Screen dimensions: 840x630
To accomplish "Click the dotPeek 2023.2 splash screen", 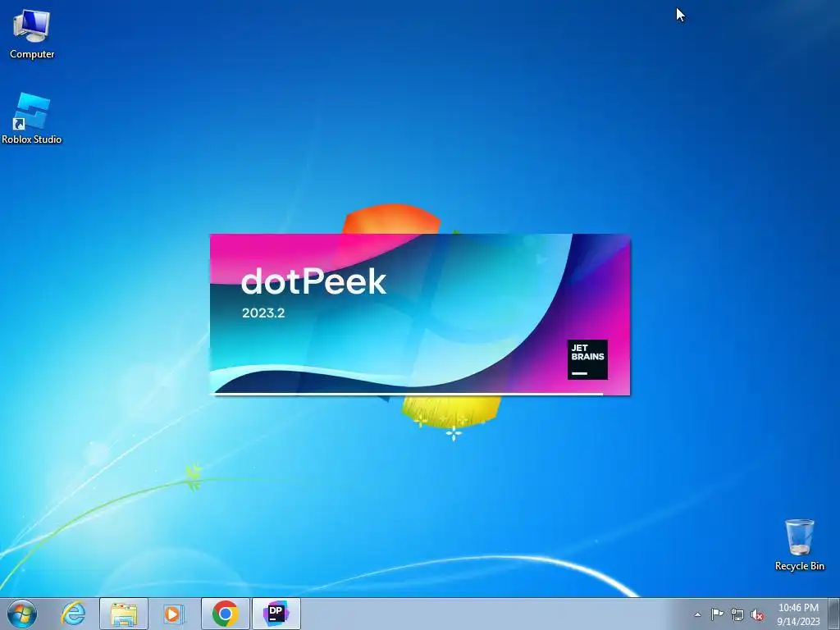I will (x=420, y=315).
